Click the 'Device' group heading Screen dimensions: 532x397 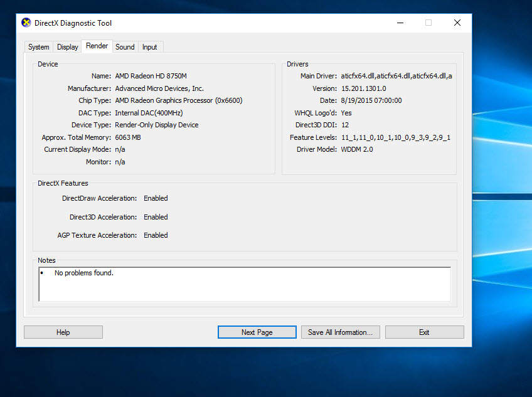48,64
